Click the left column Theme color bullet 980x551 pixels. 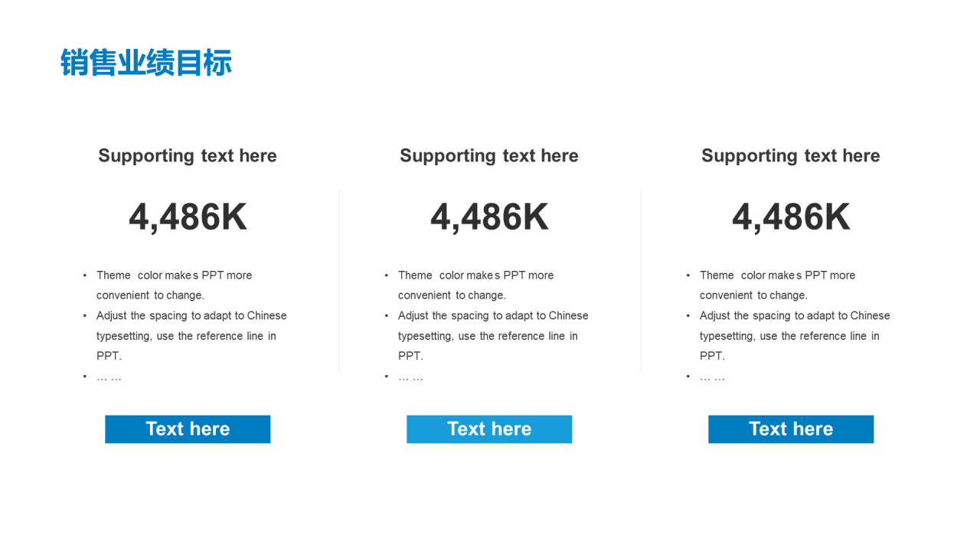[x=174, y=285]
